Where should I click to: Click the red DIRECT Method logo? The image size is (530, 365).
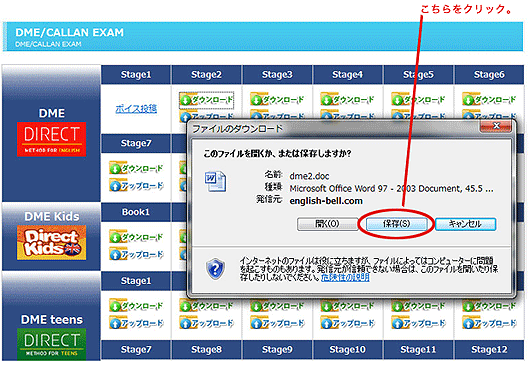tap(51, 139)
